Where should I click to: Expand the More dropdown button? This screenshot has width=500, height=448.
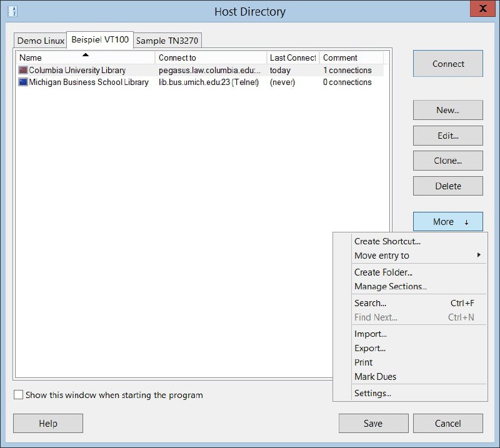point(447,222)
